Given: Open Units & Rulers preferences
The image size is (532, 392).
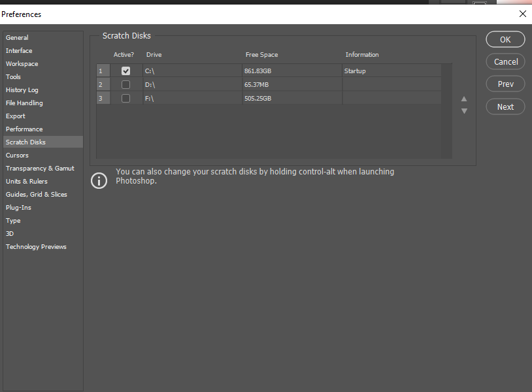Looking at the screenshot, I should click(42, 181).
